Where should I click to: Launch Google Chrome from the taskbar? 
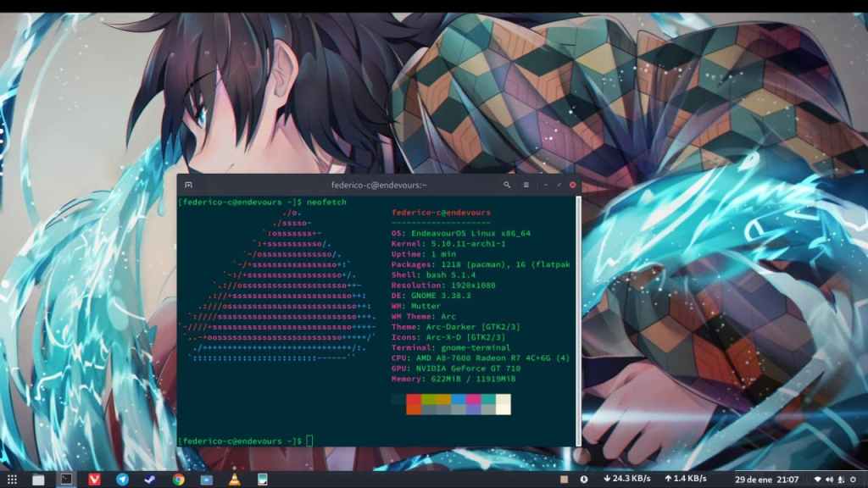tap(178, 480)
